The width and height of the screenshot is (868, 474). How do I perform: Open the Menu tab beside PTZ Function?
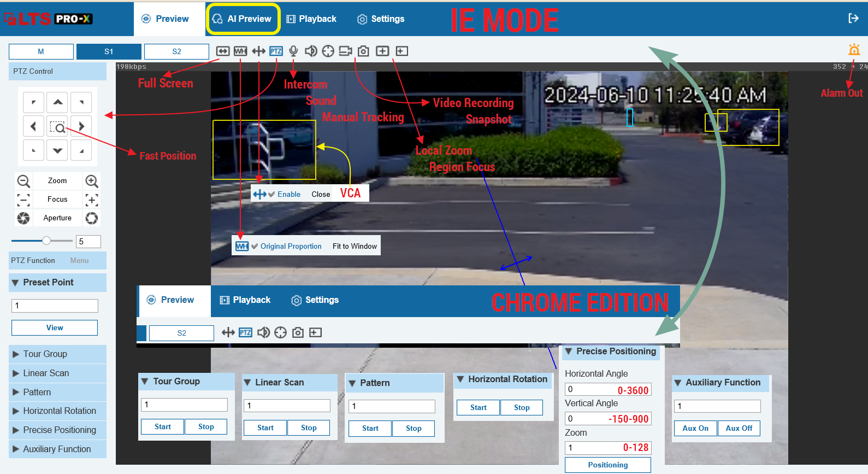79,261
